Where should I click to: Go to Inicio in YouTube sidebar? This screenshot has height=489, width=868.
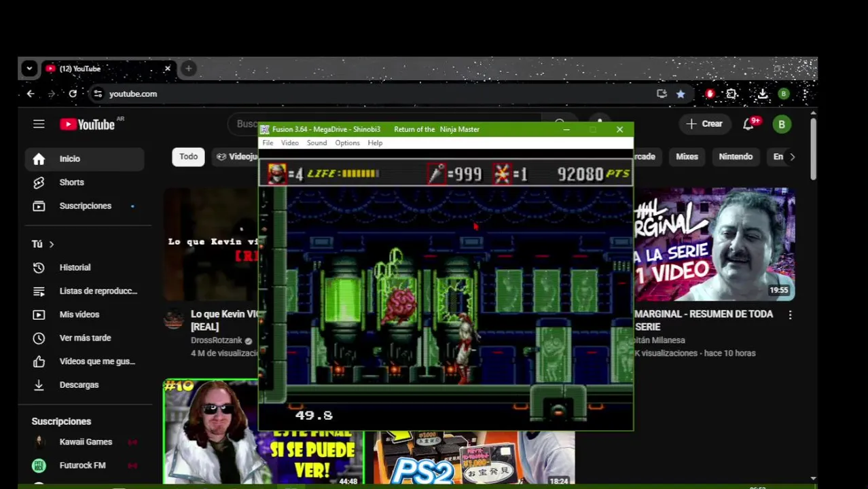click(85, 159)
